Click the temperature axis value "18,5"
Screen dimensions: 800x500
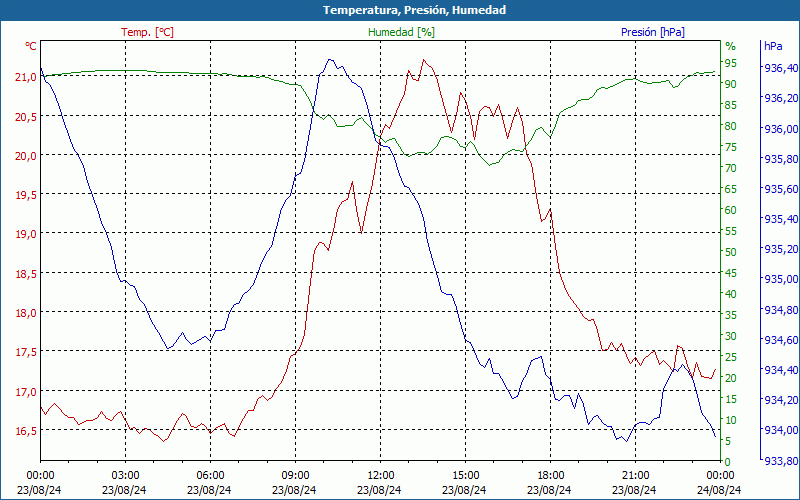(25, 273)
